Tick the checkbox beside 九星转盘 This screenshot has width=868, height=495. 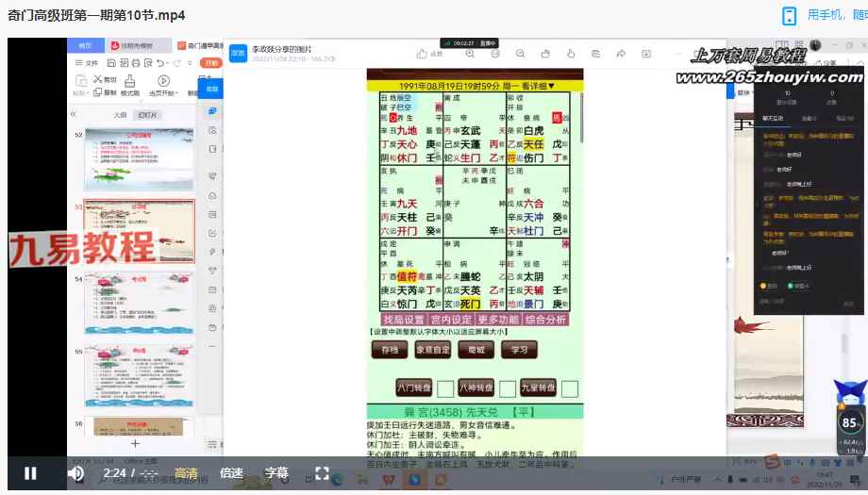pyautogui.click(x=572, y=388)
